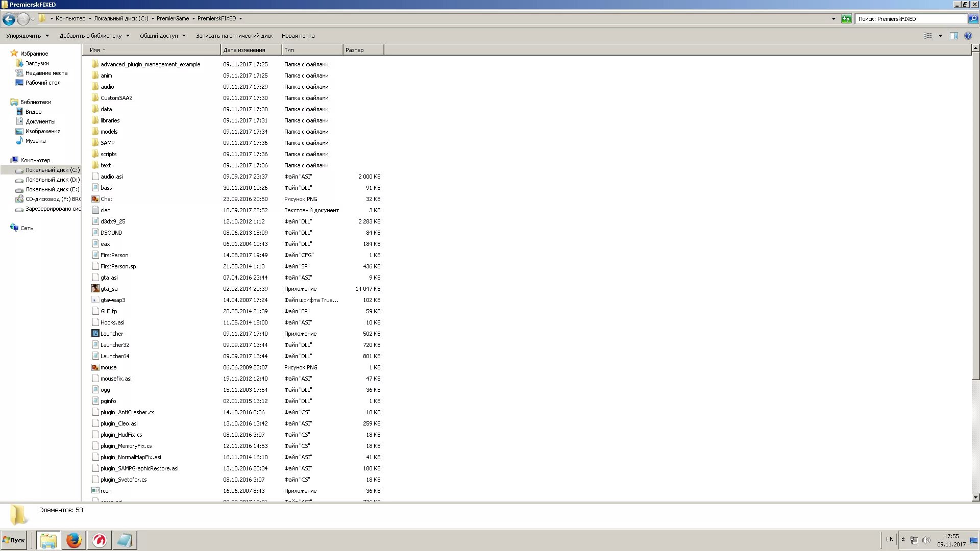Select Локальный диск (C:) in sidebar

pos(53,169)
